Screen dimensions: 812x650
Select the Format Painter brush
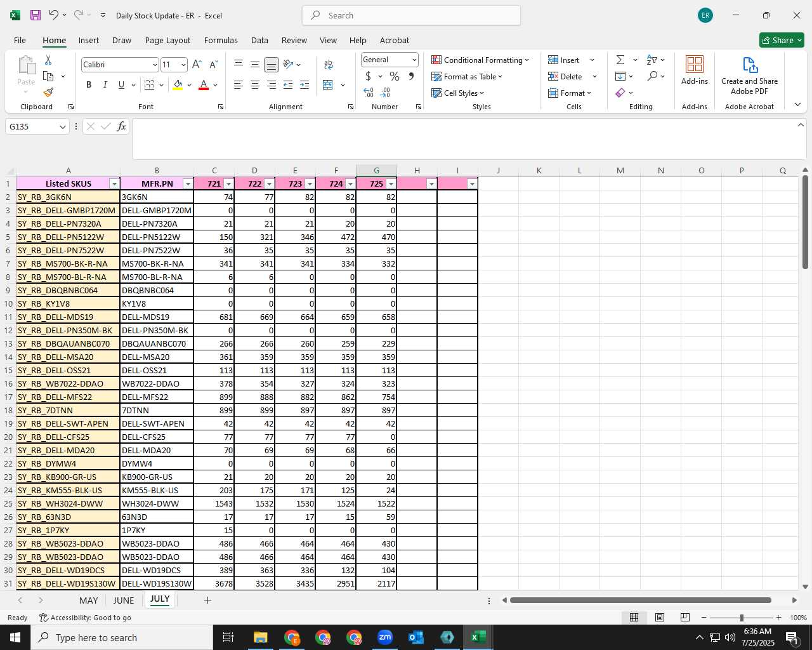48,93
